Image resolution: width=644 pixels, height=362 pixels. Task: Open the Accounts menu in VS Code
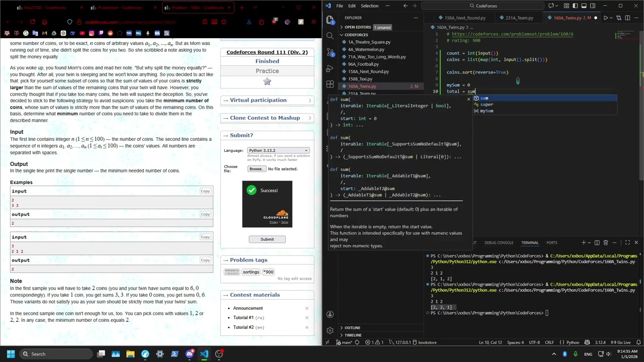pyautogui.click(x=330, y=314)
